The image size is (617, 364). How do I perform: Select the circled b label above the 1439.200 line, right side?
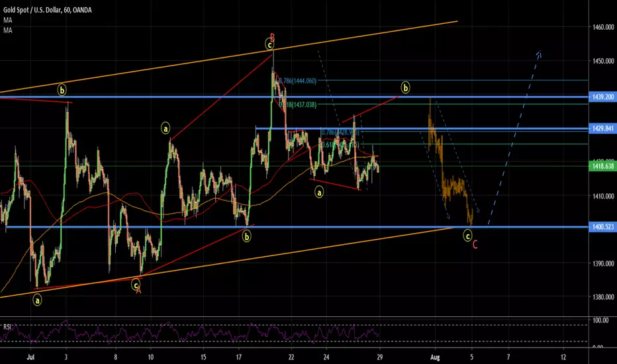405,87
